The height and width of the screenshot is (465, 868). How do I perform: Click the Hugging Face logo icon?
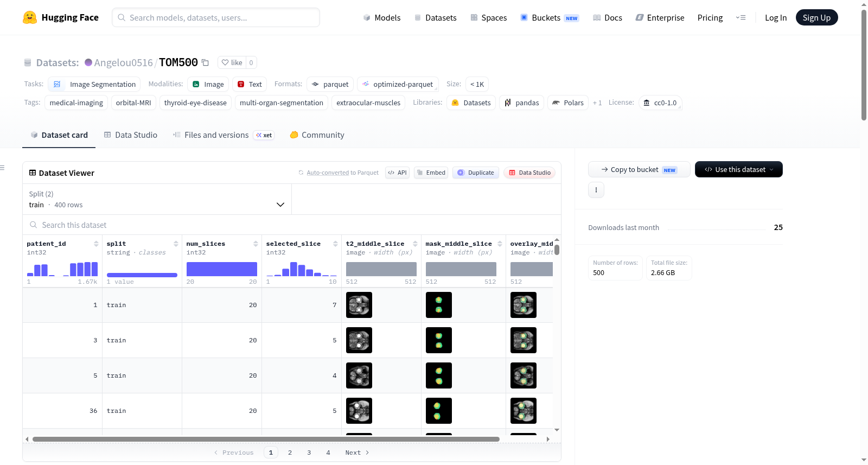30,17
